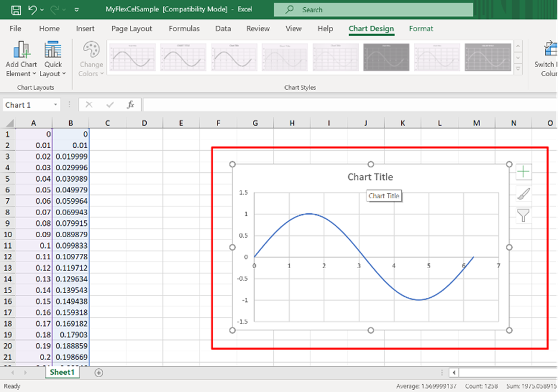Open Change Colors palette
Image resolution: width=558 pixels, height=392 pixels.
91,59
